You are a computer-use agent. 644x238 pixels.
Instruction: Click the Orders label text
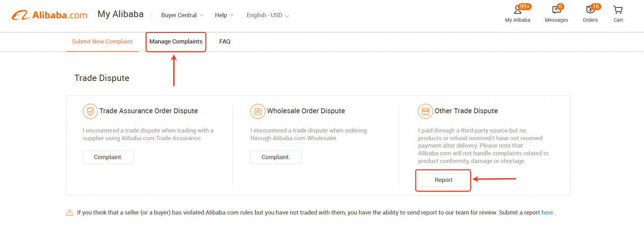590,20
